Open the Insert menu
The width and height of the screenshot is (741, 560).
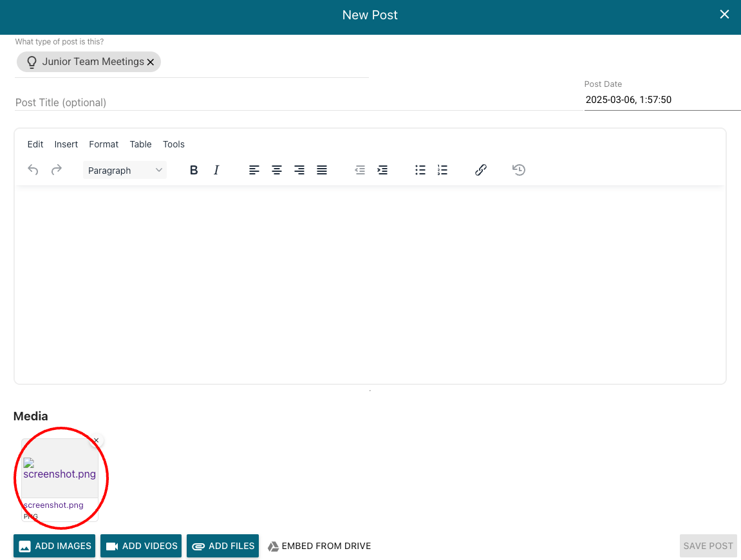tap(66, 144)
